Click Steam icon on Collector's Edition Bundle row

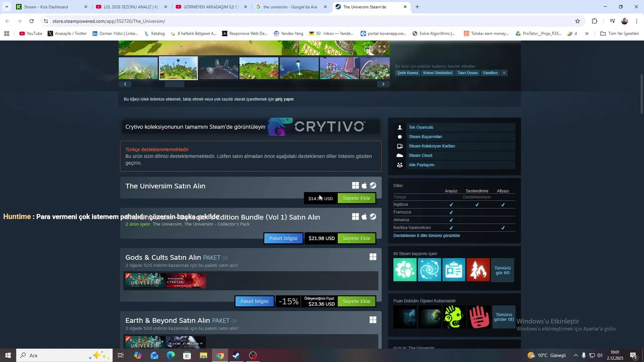[373, 217]
